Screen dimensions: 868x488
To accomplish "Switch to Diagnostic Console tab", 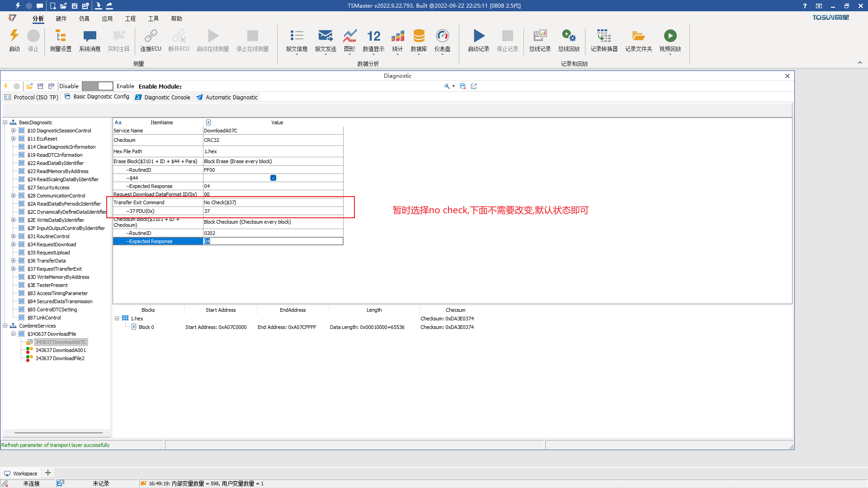I will tap(163, 97).
